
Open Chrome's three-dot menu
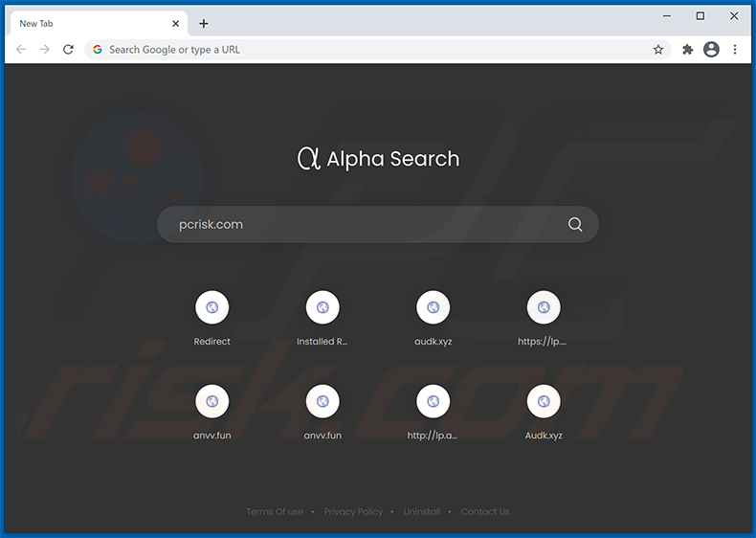point(735,49)
